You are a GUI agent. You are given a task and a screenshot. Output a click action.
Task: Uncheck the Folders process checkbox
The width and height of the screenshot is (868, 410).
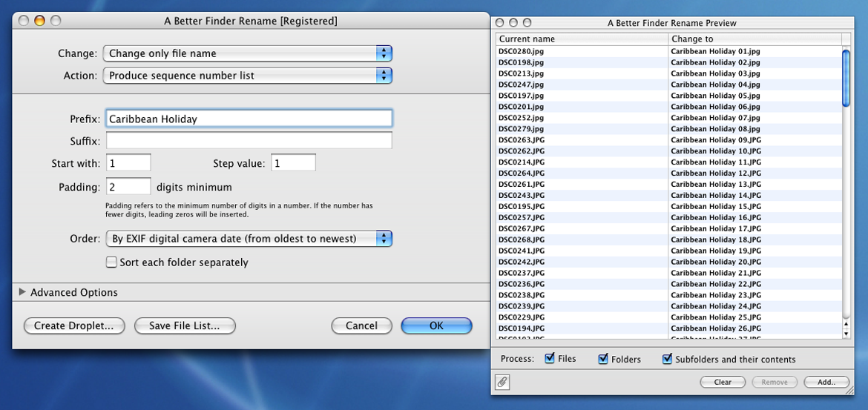tap(603, 359)
